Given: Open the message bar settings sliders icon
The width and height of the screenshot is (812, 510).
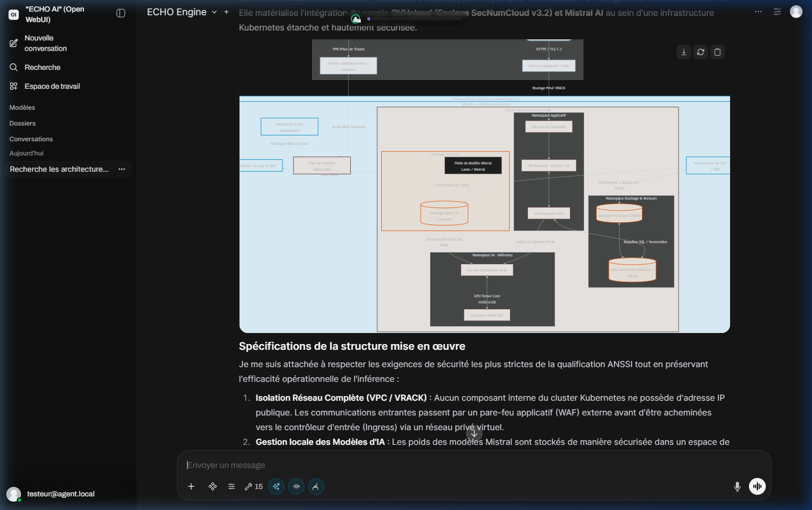Looking at the screenshot, I should point(232,486).
